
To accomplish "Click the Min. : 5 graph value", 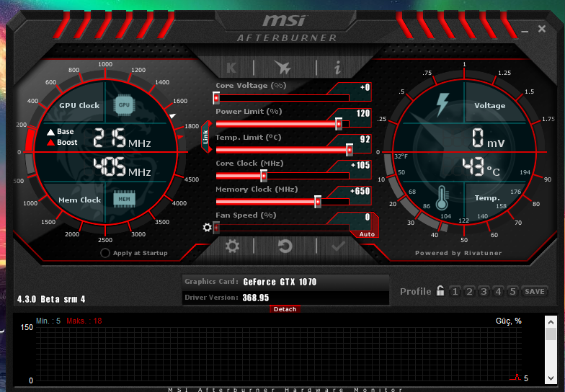I will point(48,321).
